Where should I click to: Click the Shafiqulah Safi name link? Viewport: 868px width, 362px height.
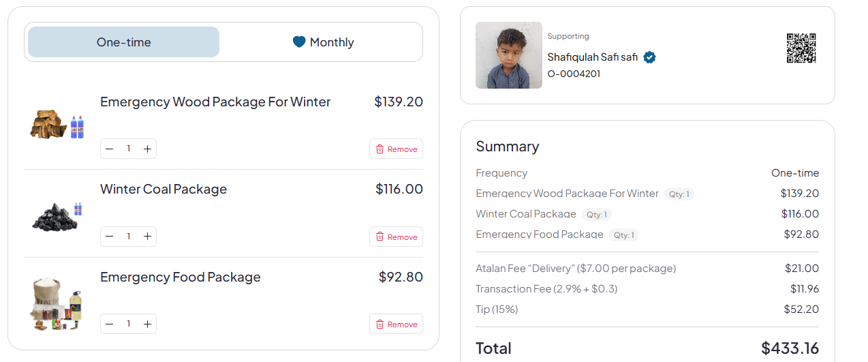tap(592, 57)
